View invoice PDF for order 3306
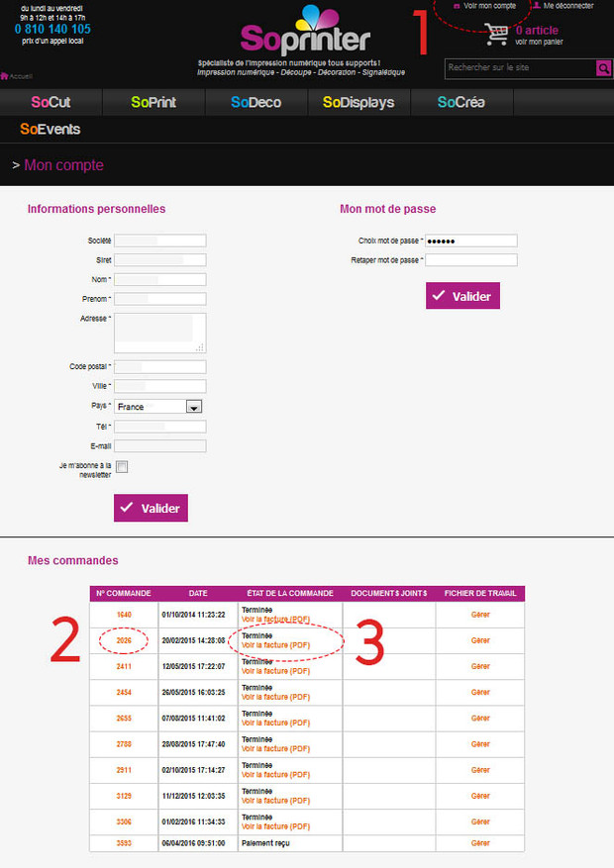This screenshot has height=868, width=614. pos(275,826)
